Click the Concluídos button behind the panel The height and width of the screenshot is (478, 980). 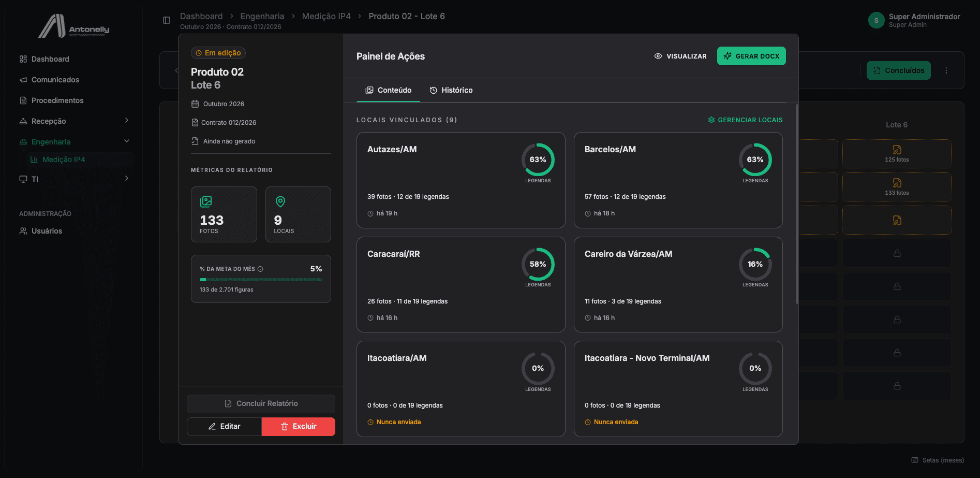[x=899, y=70]
